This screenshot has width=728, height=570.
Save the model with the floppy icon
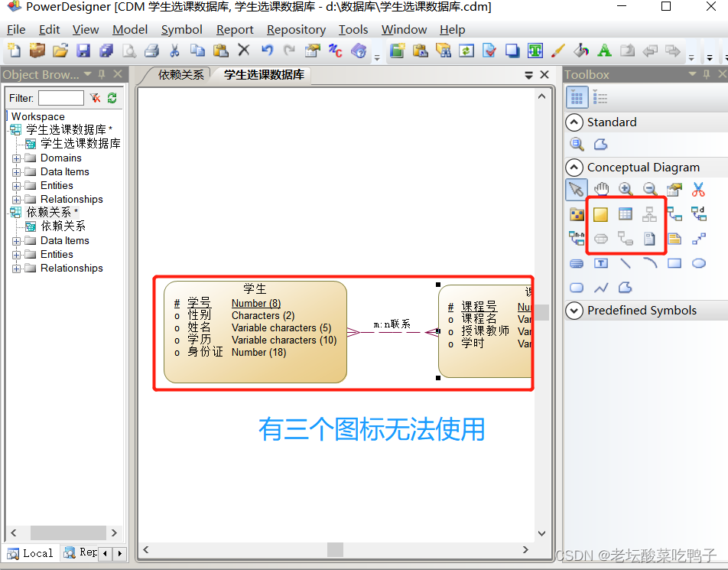tap(83, 50)
